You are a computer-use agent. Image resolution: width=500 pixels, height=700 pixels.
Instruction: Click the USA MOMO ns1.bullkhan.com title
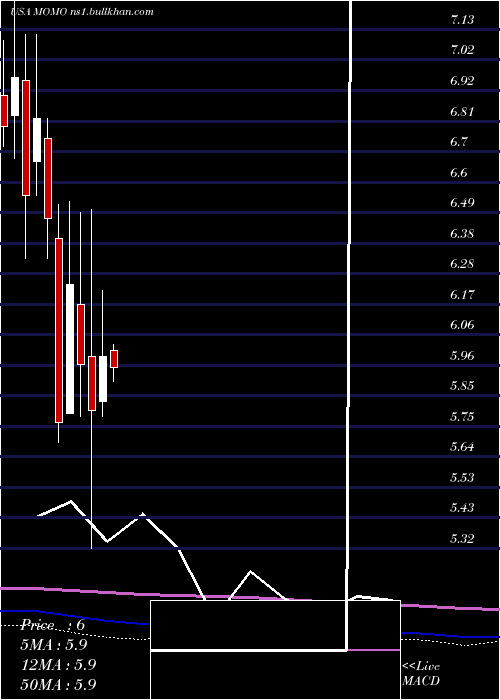82,12
